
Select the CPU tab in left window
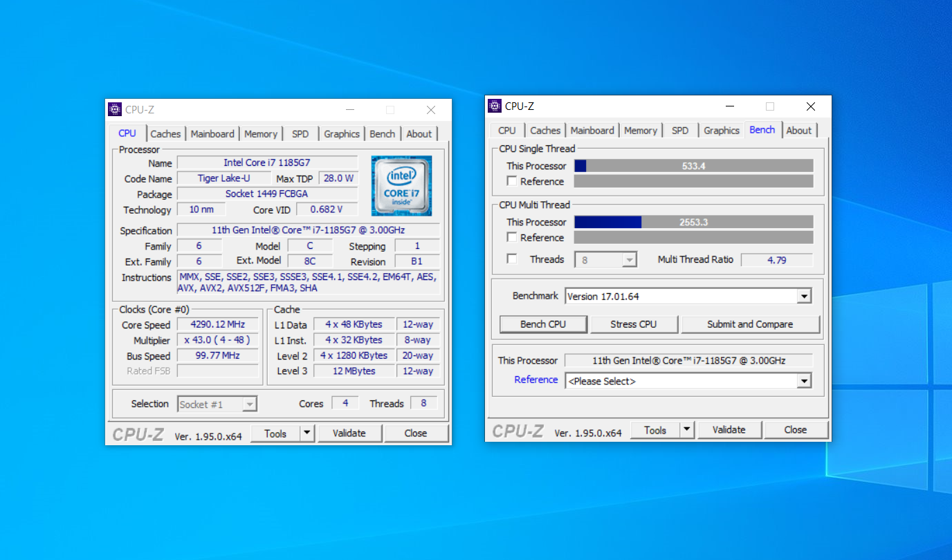[x=127, y=133]
